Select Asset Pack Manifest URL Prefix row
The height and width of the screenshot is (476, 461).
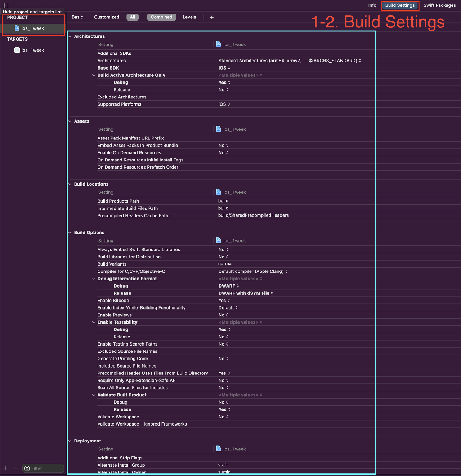(x=236, y=138)
